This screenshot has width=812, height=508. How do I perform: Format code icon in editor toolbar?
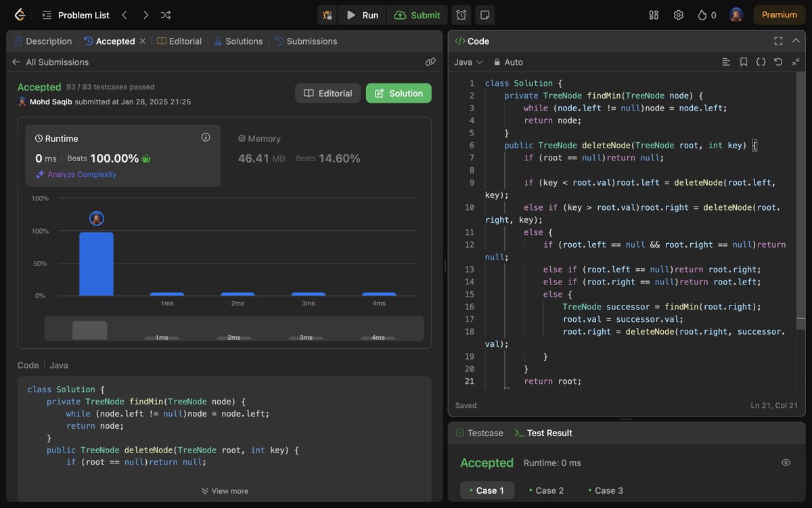(726, 62)
